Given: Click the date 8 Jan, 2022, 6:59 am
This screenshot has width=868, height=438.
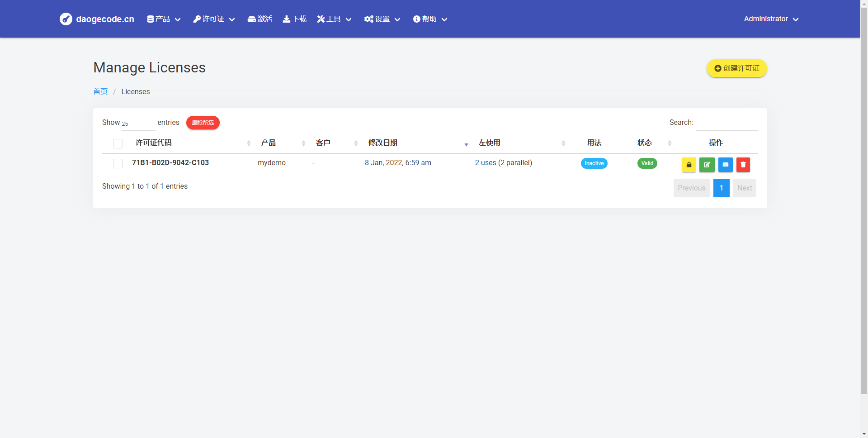Looking at the screenshot, I should (398, 162).
